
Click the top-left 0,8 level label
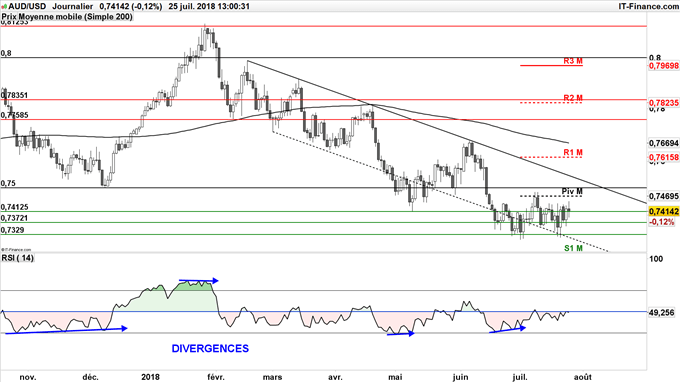coord(6,53)
